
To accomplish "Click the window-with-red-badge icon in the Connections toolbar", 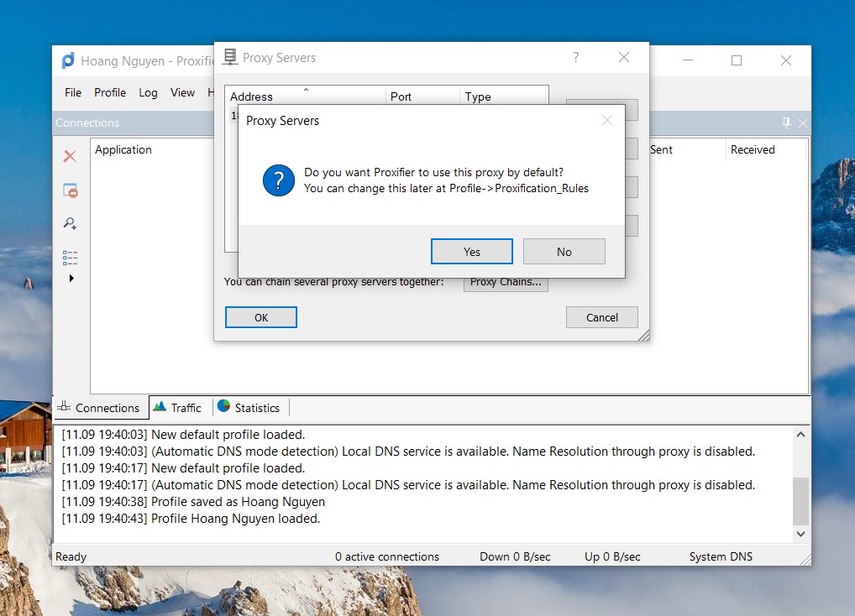I will coord(71,190).
